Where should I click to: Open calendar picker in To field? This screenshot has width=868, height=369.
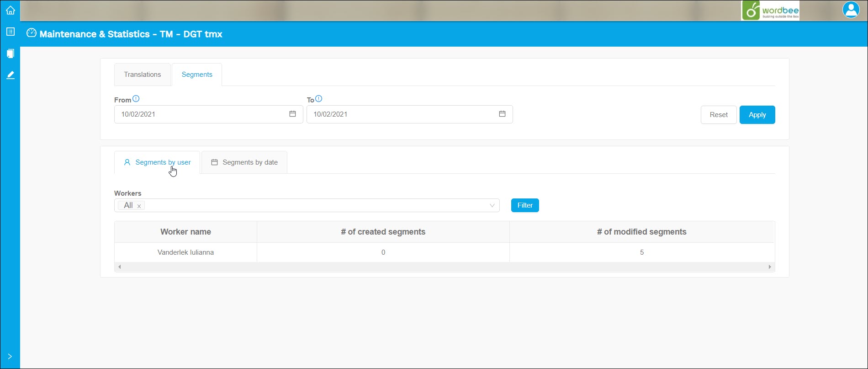(502, 114)
